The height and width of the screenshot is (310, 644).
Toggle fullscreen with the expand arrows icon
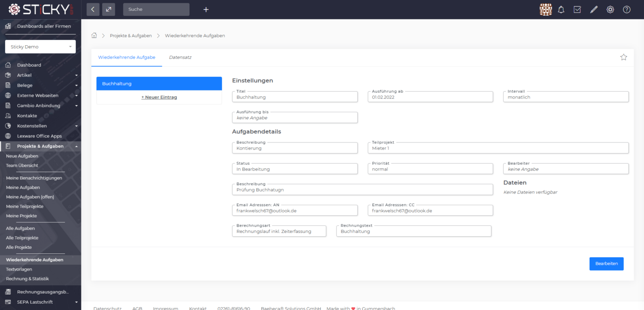pyautogui.click(x=108, y=9)
